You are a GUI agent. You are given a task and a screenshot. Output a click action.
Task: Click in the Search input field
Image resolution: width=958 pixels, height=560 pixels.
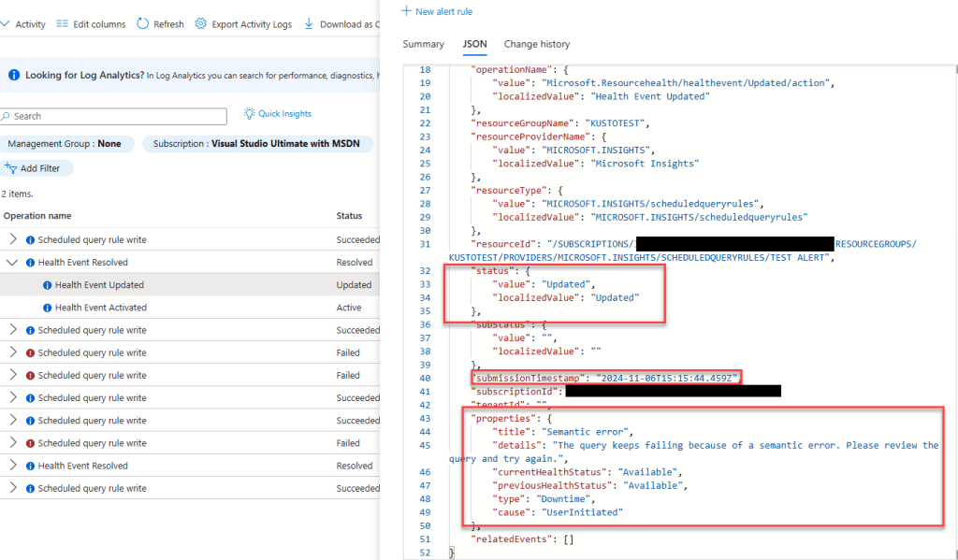click(117, 116)
